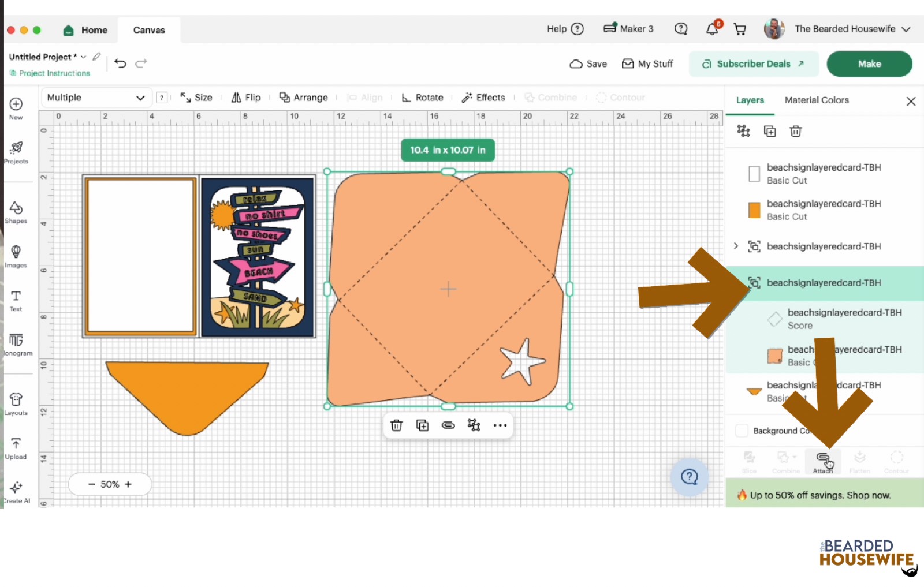Redo the last action

141,63
